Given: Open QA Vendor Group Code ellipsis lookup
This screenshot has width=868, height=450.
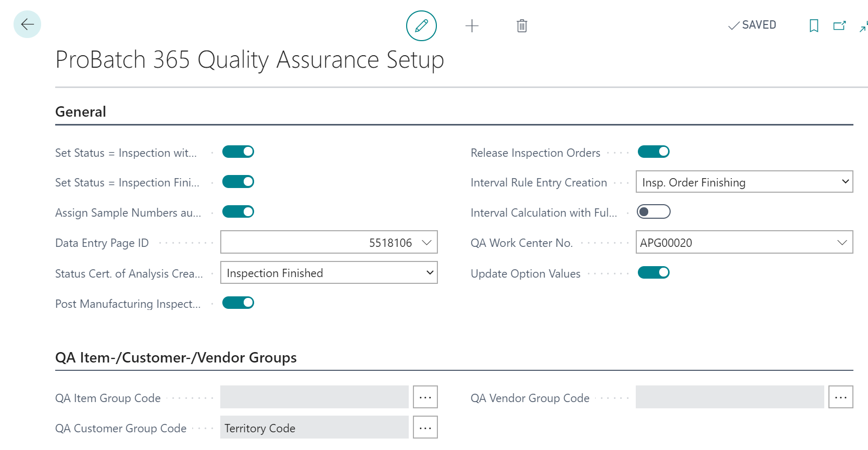Looking at the screenshot, I should tap(841, 397).
